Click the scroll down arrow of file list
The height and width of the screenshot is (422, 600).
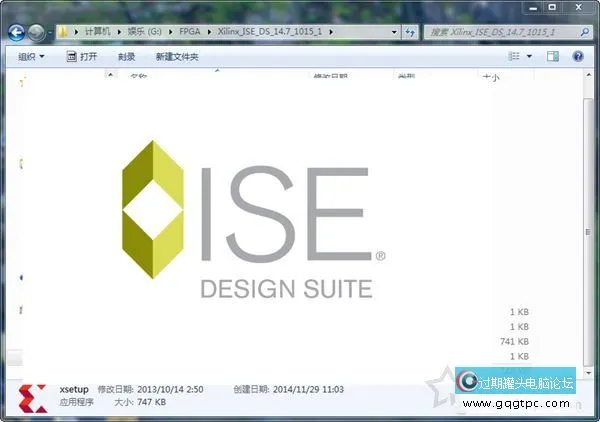click(x=589, y=373)
